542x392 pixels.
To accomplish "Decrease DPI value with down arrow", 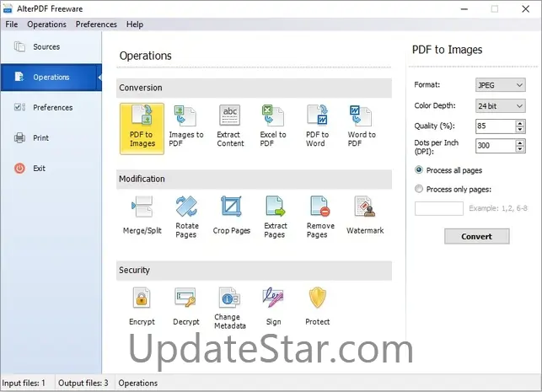I will [x=520, y=149].
